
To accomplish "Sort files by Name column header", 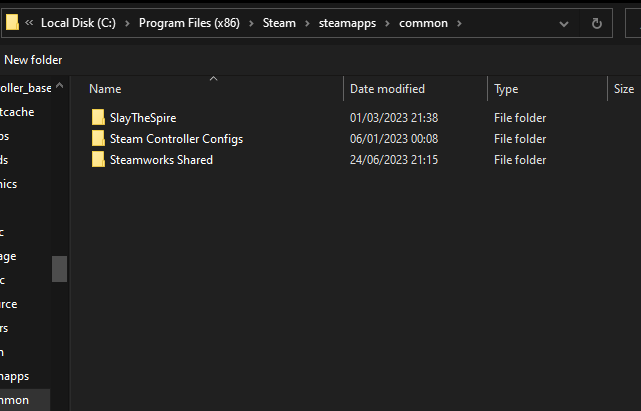I will [x=105, y=89].
